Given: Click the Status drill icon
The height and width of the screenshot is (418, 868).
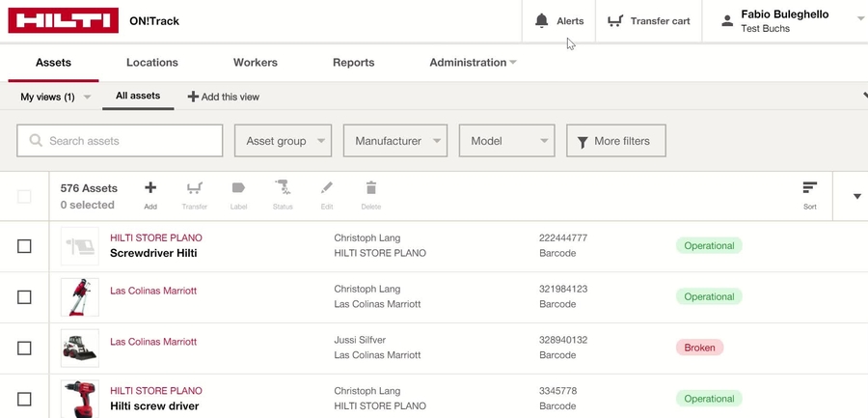Looking at the screenshot, I should pyautogui.click(x=283, y=188).
